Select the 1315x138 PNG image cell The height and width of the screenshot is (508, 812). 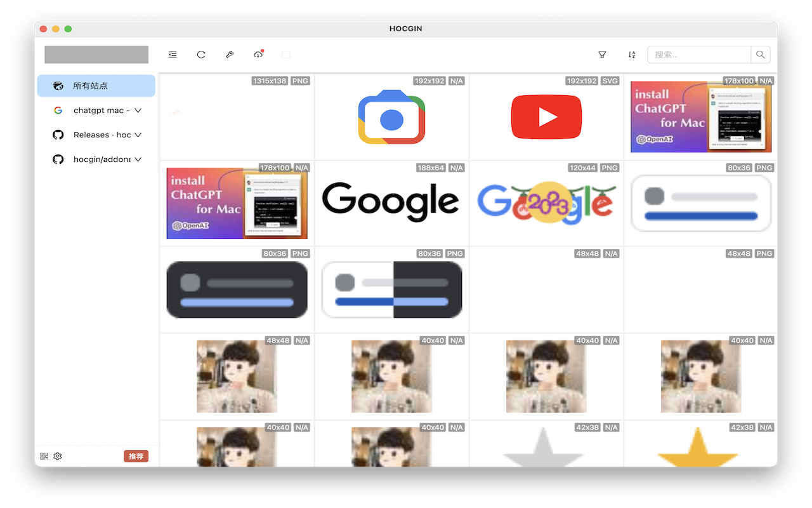click(x=237, y=117)
